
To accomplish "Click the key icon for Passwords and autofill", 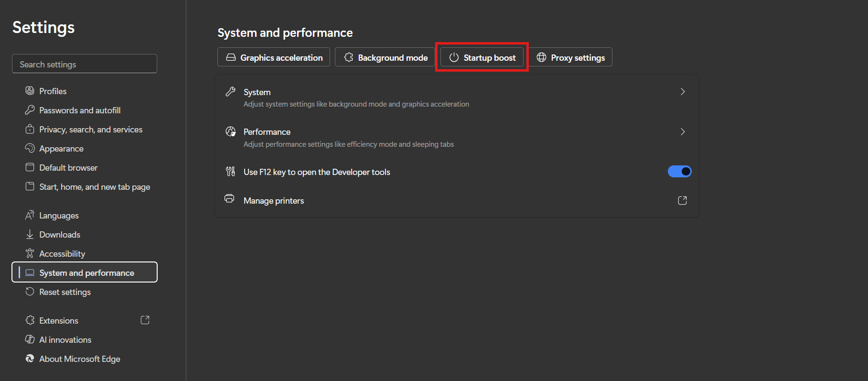I will [30, 110].
